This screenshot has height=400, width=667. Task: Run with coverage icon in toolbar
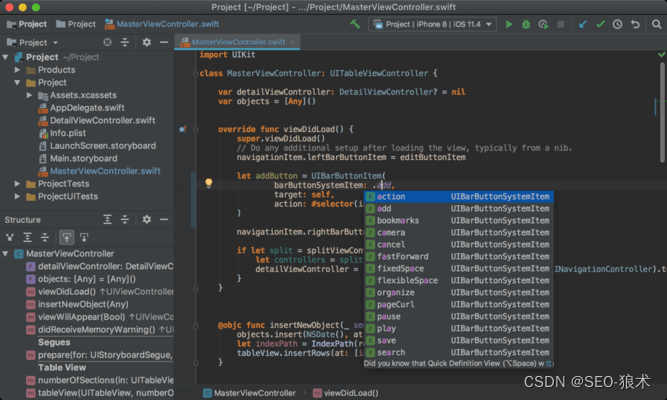coord(543,24)
